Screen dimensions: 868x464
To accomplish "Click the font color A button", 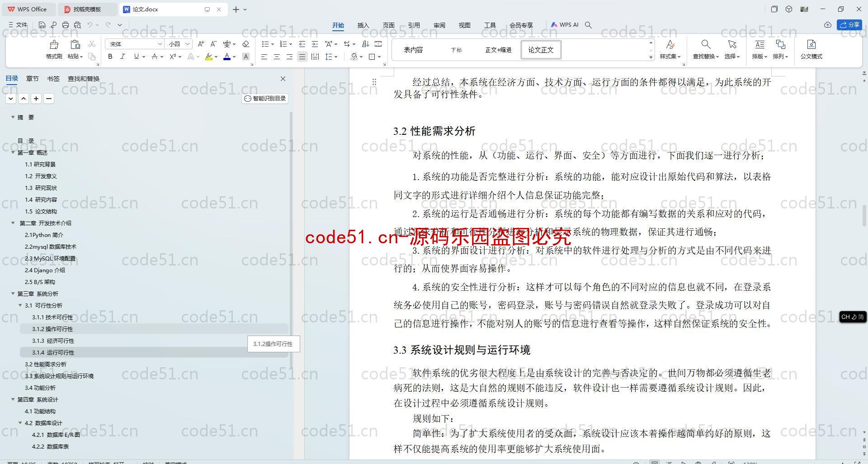I will point(227,57).
